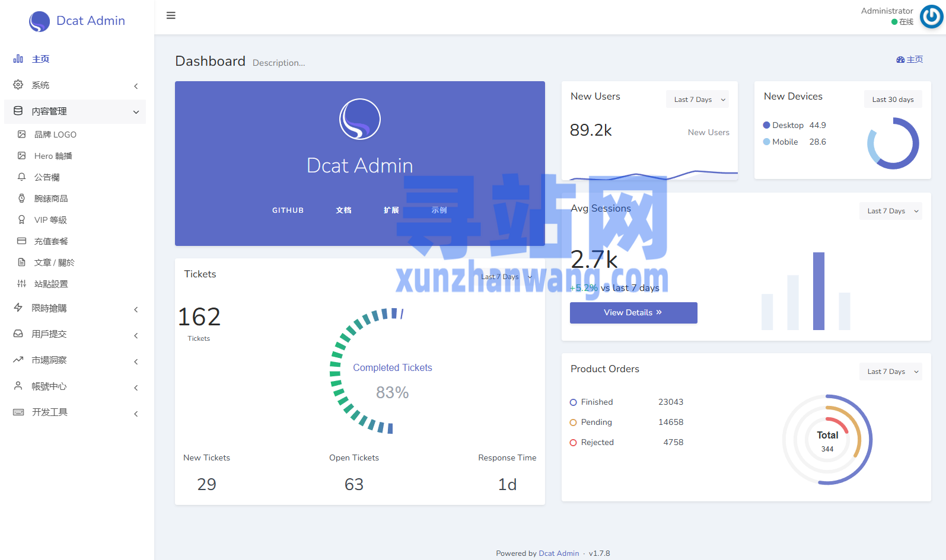
Task: Open the VIP 等級 submenu item
Action: point(75,220)
